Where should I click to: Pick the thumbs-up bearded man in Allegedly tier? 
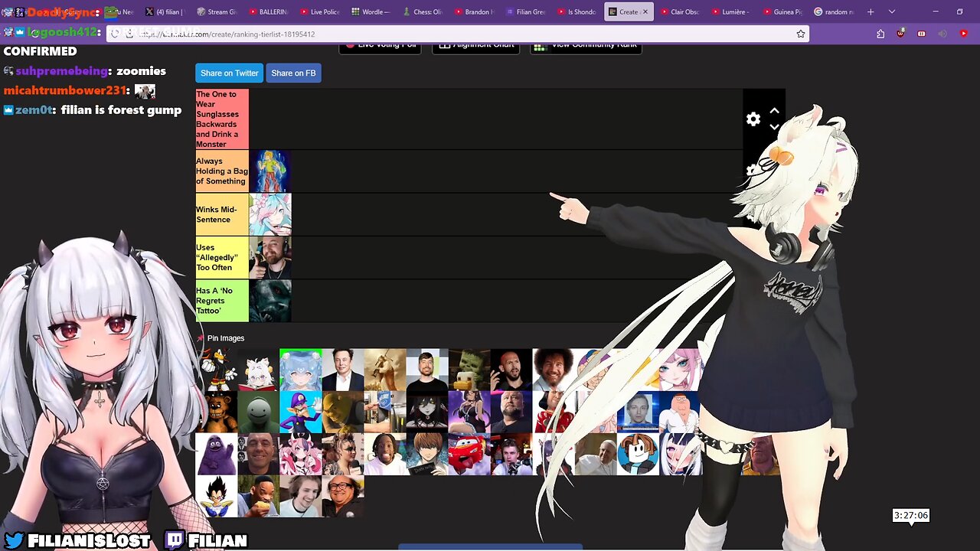tap(270, 257)
